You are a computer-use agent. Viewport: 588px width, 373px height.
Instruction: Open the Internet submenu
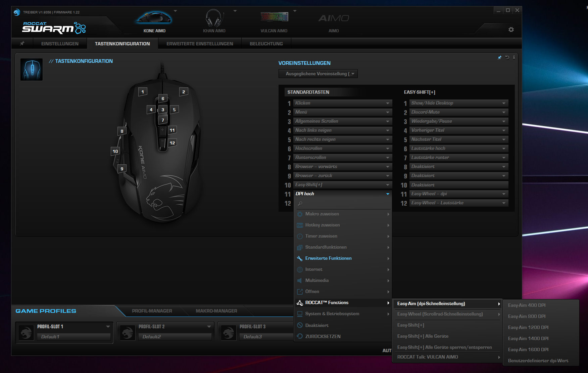(x=343, y=270)
